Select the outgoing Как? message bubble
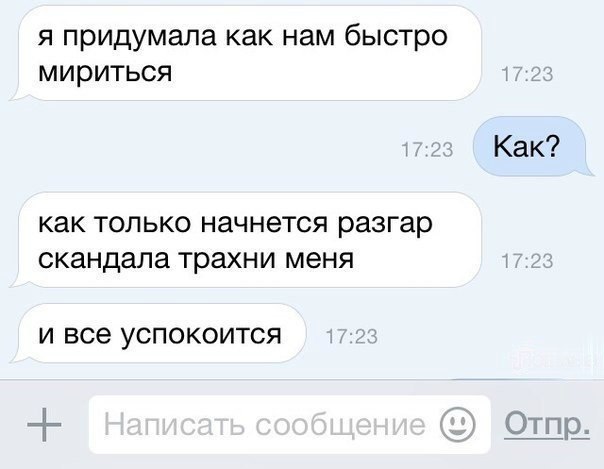Viewport: 604px width, 469px height. [532, 146]
